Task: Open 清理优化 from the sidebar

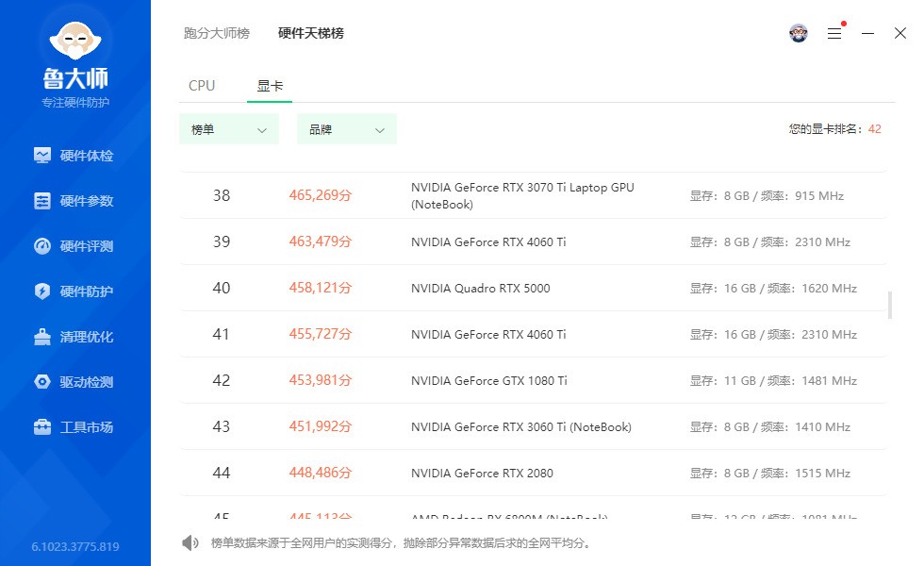Action: click(74, 337)
